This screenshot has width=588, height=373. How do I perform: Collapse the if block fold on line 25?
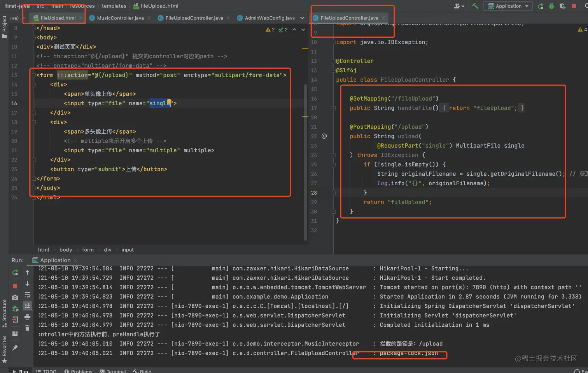[333, 164]
